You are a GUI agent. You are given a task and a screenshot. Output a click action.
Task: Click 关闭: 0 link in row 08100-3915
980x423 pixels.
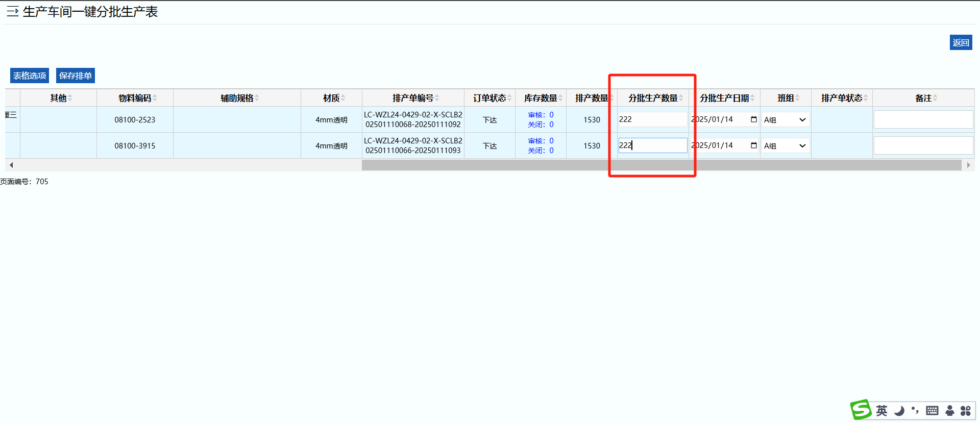click(x=541, y=151)
